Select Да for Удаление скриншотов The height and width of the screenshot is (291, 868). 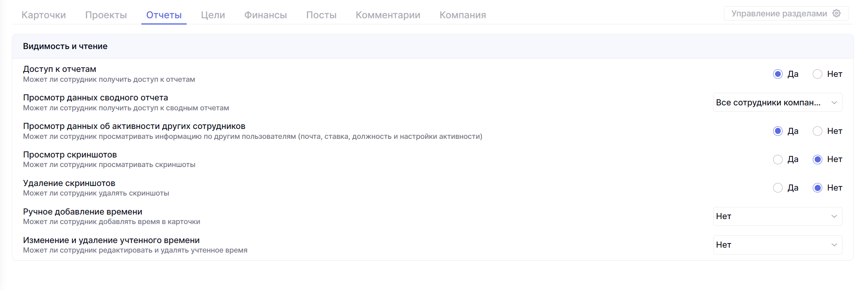pyautogui.click(x=778, y=188)
